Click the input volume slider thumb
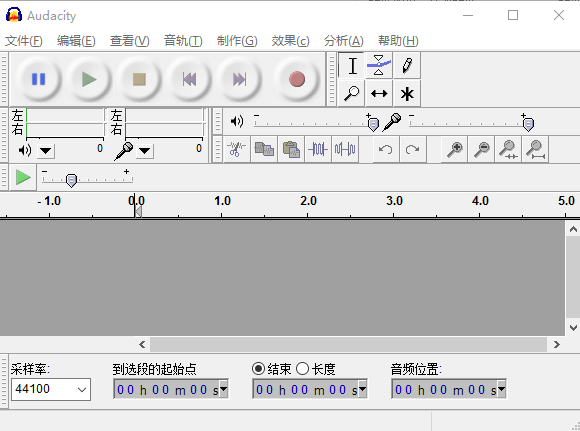Viewport: 580px width, 431px height. [x=528, y=124]
